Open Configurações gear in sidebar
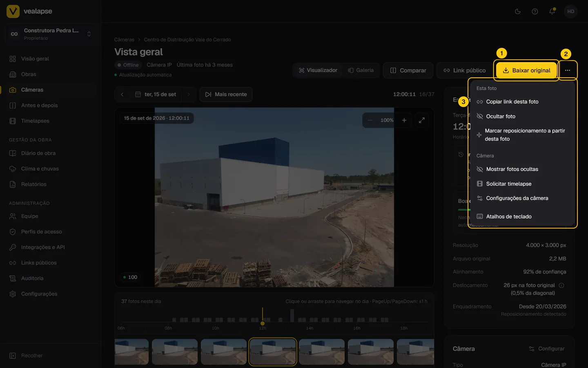The height and width of the screenshot is (368, 588). pyautogui.click(x=13, y=294)
